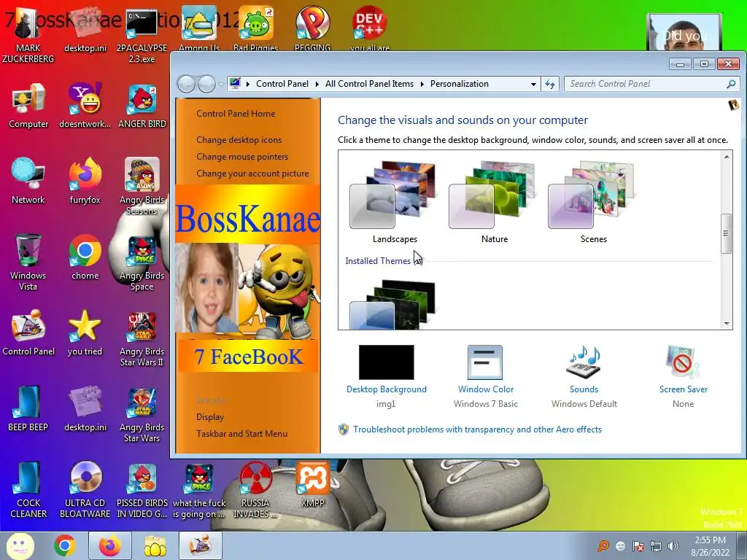Open Firefox from the taskbar

[x=109, y=545]
